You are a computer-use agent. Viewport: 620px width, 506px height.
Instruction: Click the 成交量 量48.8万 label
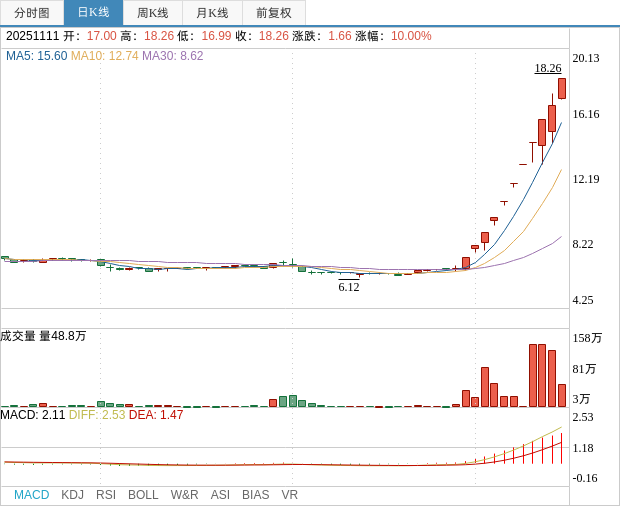point(43,336)
